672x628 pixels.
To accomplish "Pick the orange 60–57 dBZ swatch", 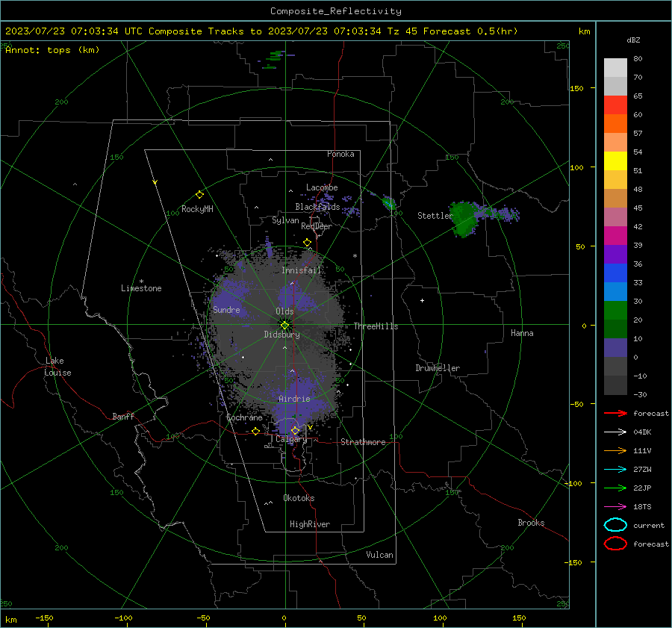I will [615, 124].
